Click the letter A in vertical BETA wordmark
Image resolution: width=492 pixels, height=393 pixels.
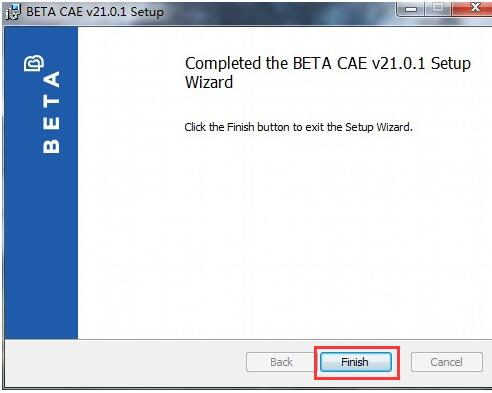(x=51, y=79)
